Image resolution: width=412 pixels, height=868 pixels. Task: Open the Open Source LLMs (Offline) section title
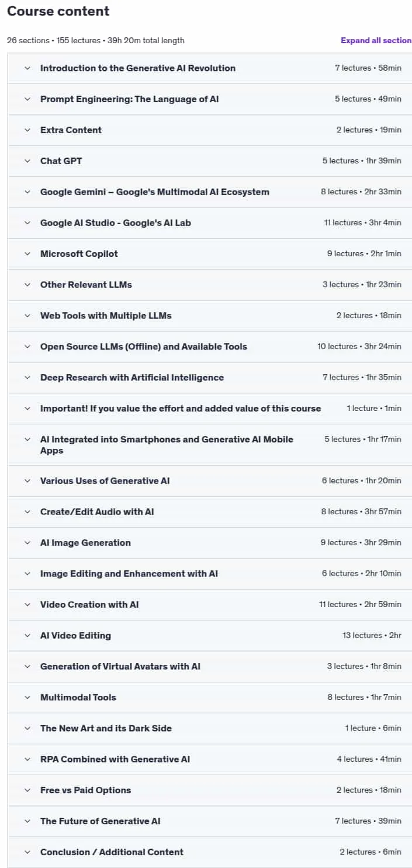(144, 347)
